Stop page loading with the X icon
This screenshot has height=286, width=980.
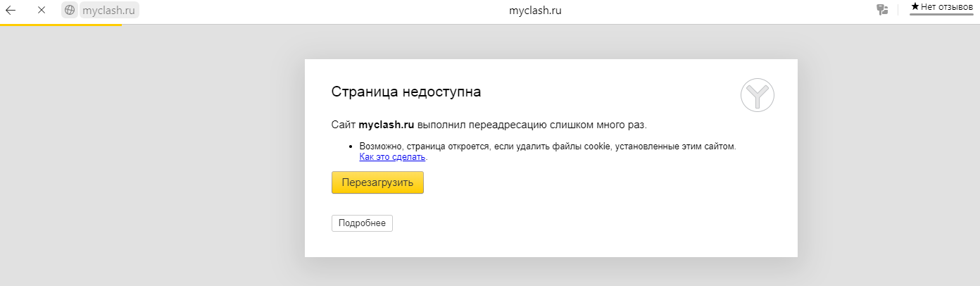point(41,11)
